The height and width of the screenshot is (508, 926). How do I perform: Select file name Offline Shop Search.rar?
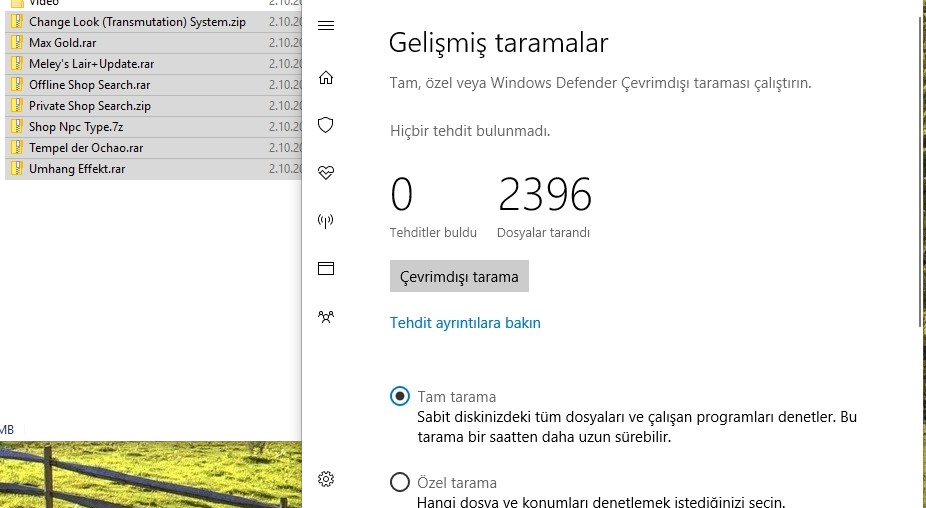[90, 84]
